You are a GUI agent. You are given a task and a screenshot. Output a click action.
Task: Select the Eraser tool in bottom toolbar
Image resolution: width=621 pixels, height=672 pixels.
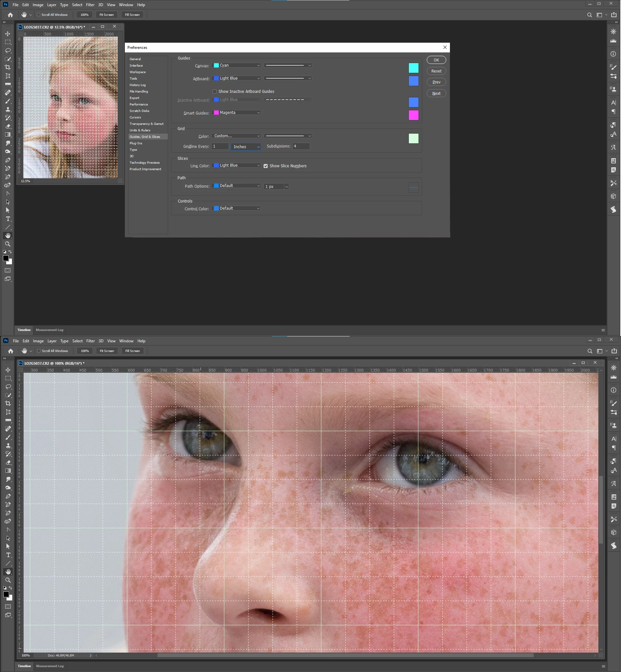click(8, 463)
